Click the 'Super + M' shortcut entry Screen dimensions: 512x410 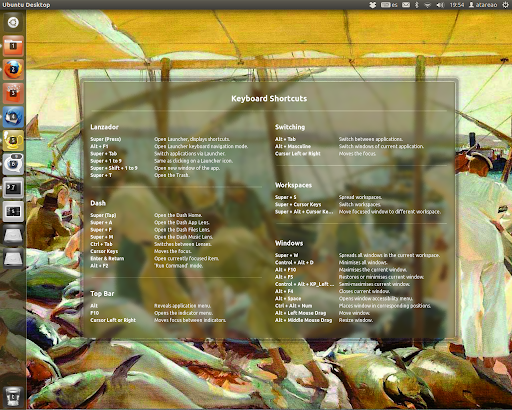coord(102,237)
